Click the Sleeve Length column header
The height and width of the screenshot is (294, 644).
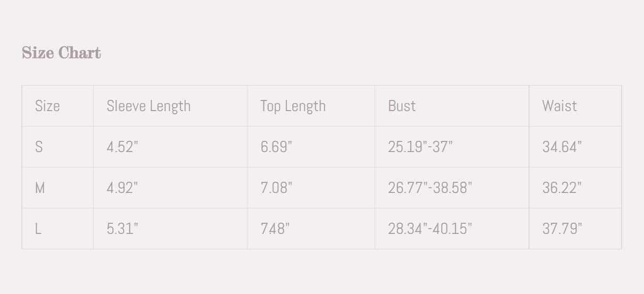(148, 106)
